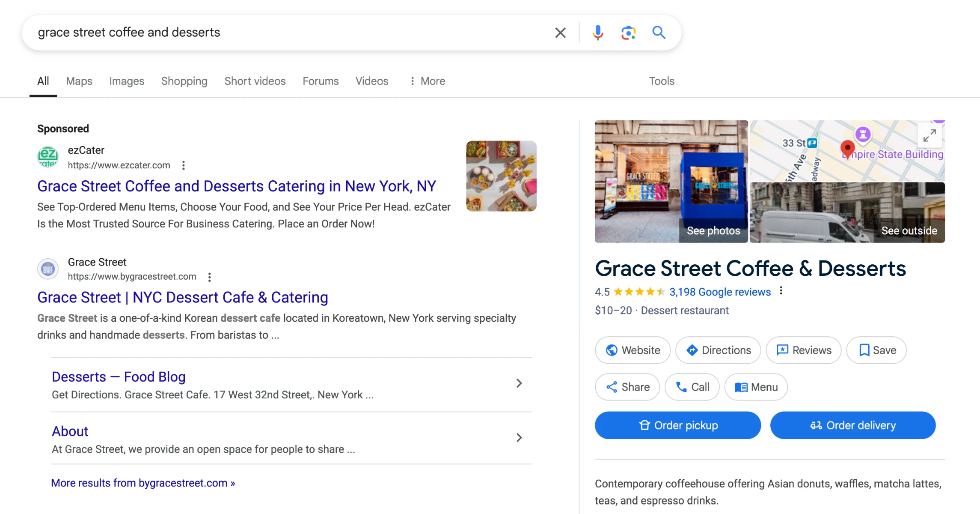The width and height of the screenshot is (980, 514).
Task: Click the See outside street view thumbnail
Action: 847,212
